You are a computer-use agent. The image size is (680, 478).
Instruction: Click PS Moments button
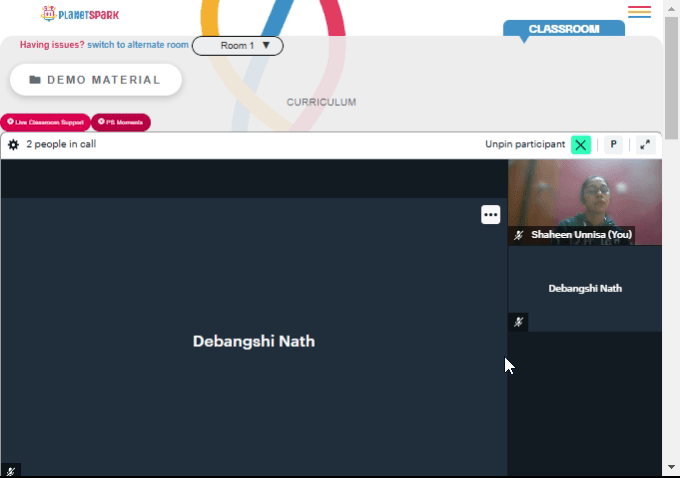[121, 122]
